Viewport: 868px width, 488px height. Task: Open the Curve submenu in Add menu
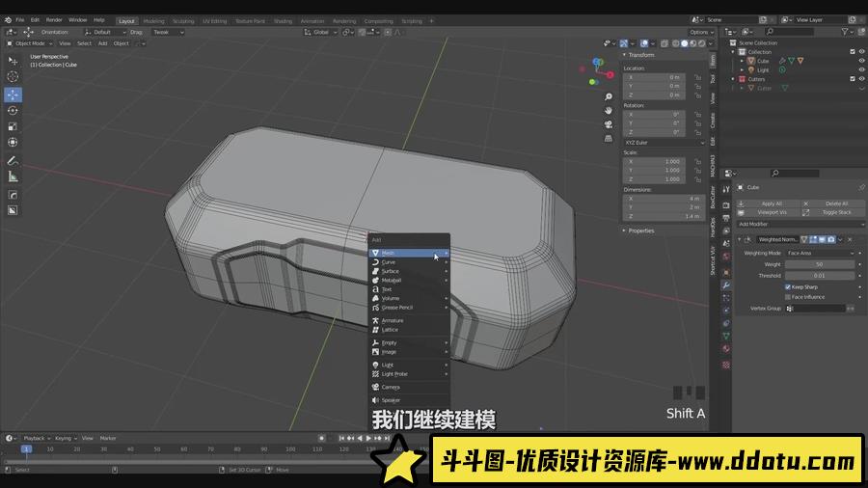(409, 262)
